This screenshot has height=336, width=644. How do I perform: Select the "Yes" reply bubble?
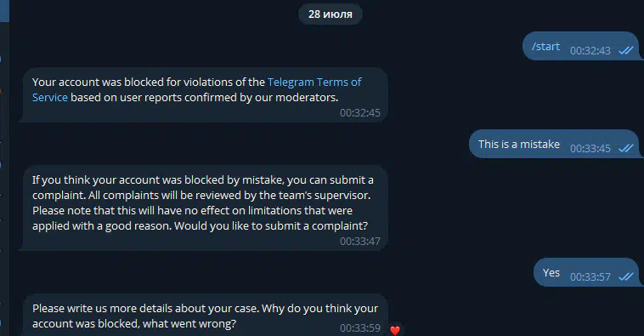586,272
